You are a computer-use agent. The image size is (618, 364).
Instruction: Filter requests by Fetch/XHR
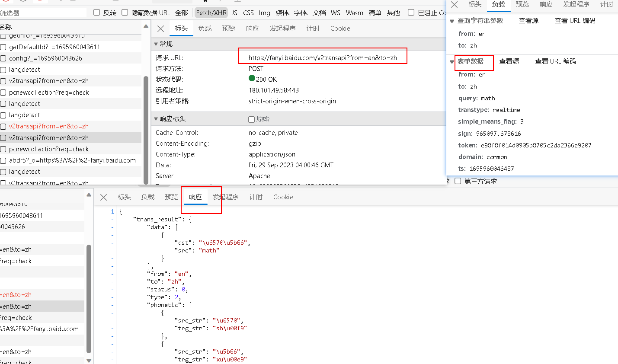coord(211,13)
